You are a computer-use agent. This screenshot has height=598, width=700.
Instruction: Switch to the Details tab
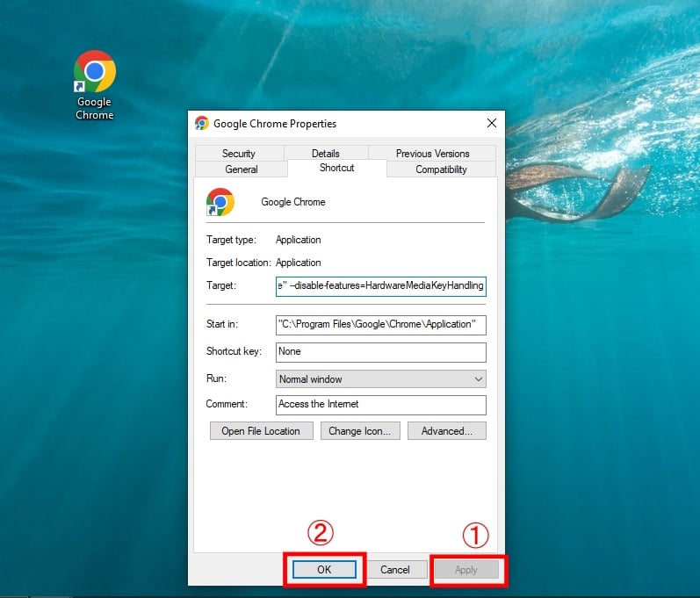pyautogui.click(x=326, y=154)
